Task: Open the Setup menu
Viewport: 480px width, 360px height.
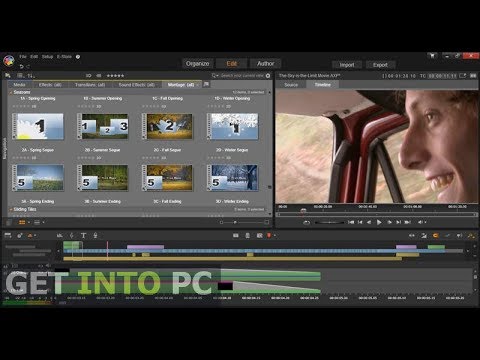Action: click(x=47, y=57)
